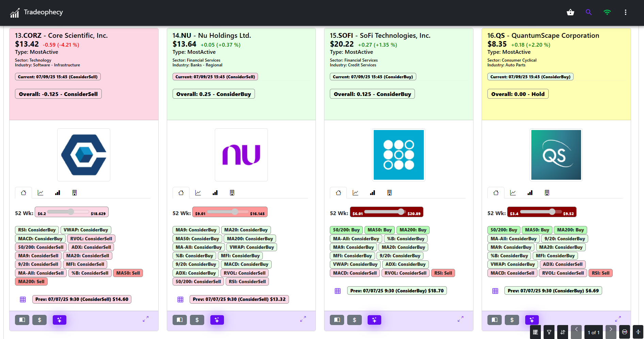Click NU book icon button
This screenshot has height=339, width=644.
coord(180,320)
